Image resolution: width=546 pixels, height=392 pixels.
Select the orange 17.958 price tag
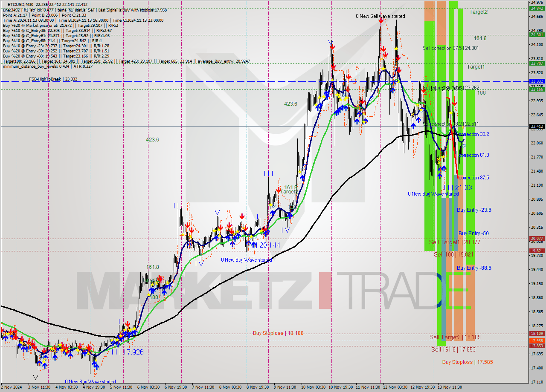tap(537, 340)
